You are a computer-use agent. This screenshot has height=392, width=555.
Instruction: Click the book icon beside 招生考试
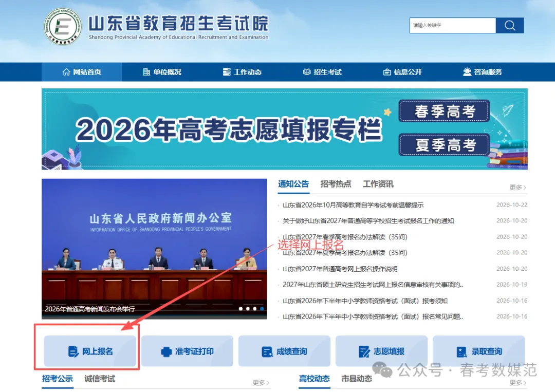[306, 72]
